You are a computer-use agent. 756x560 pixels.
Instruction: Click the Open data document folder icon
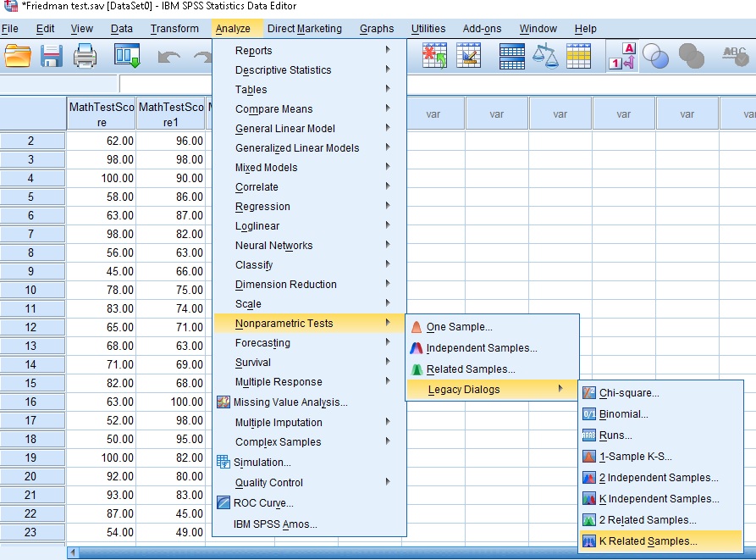click(18, 57)
